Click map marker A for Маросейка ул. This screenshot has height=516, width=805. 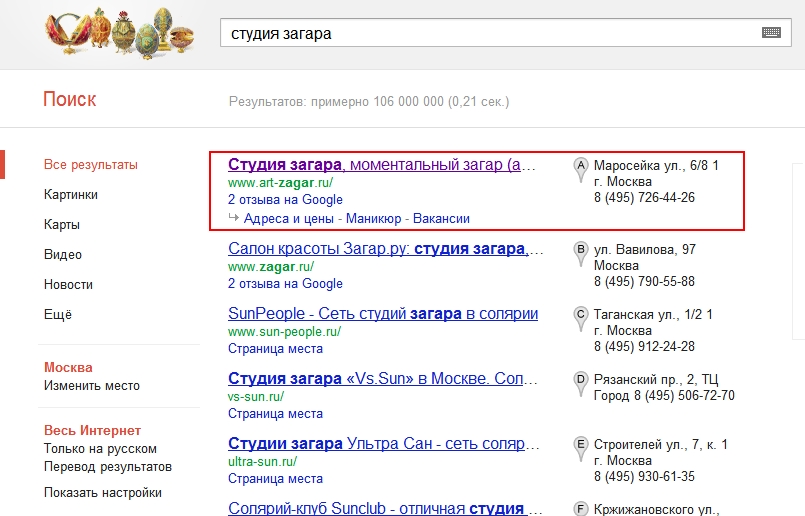(x=581, y=170)
